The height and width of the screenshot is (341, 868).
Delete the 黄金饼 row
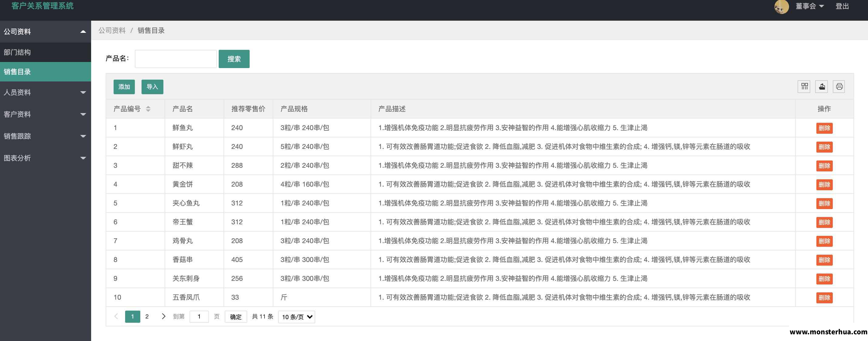(x=824, y=185)
